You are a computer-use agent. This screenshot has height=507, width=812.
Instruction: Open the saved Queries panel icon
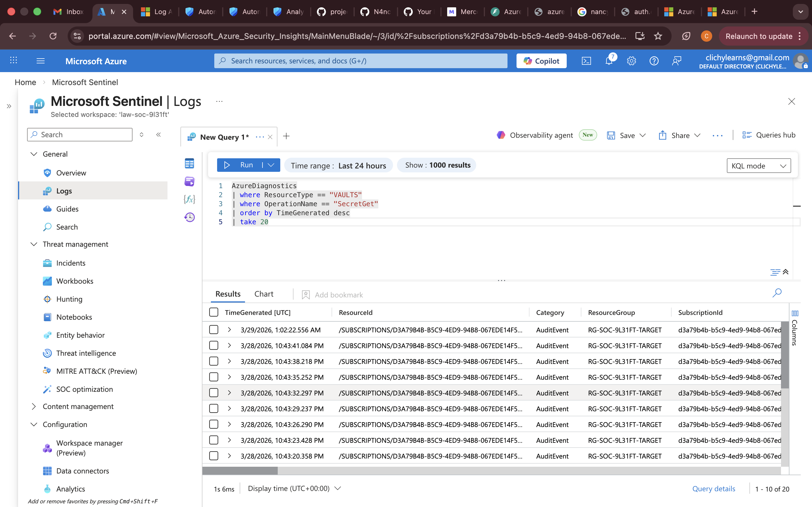tap(189, 181)
